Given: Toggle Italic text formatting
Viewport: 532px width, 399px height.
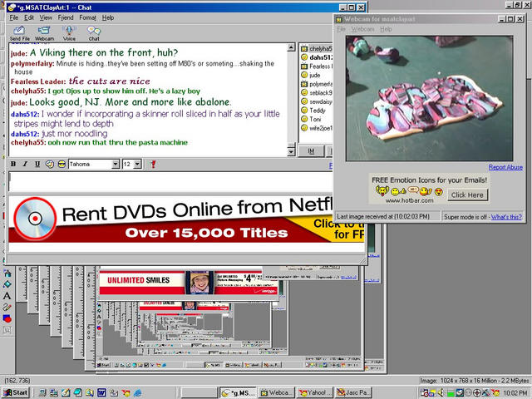Looking at the screenshot, I should 25,165.
